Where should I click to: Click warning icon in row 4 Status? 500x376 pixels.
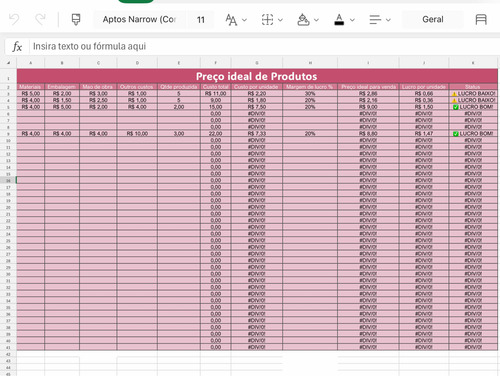(x=454, y=101)
